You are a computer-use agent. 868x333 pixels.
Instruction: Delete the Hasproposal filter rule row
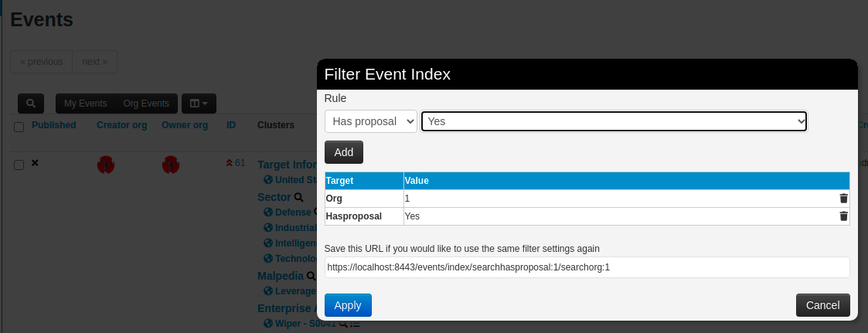click(843, 216)
